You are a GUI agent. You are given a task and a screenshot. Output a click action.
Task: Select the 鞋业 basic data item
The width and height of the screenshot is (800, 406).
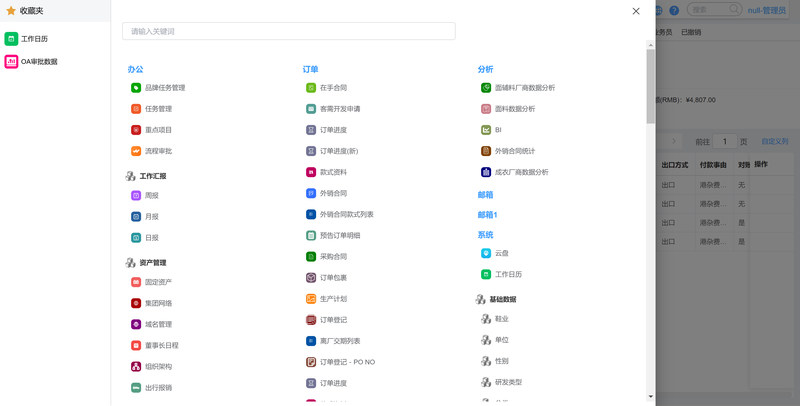[x=495, y=319]
